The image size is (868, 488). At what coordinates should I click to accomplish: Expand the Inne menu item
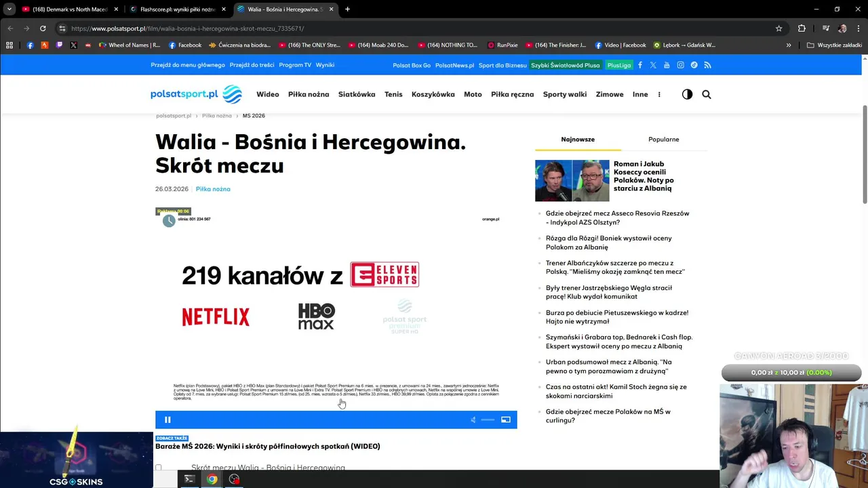point(640,94)
